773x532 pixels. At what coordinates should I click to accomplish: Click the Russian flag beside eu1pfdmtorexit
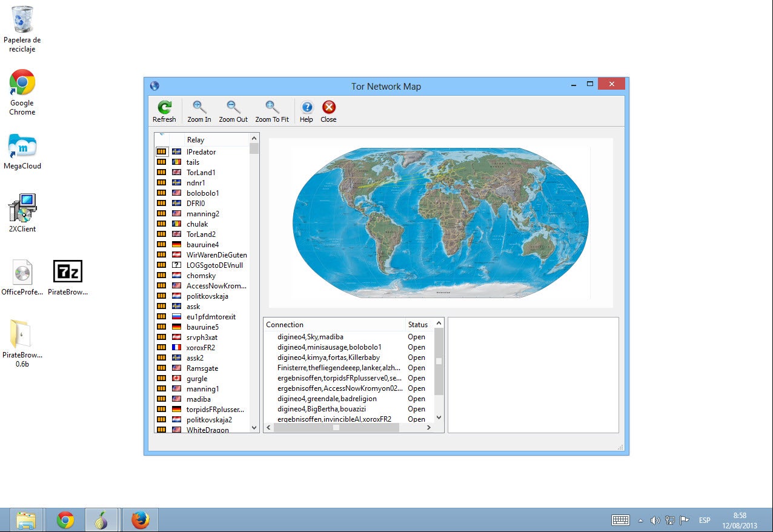pyautogui.click(x=177, y=317)
